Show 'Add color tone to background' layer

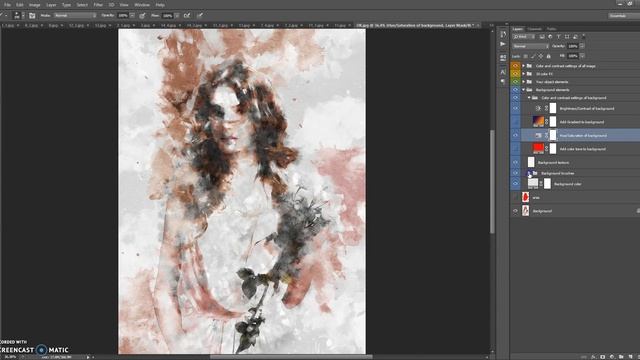516,149
